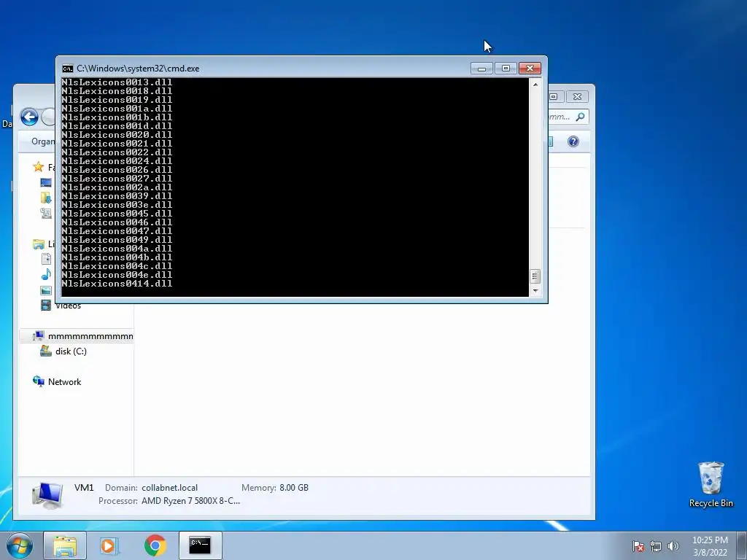Click the volume speaker tray icon

(673, 546)
